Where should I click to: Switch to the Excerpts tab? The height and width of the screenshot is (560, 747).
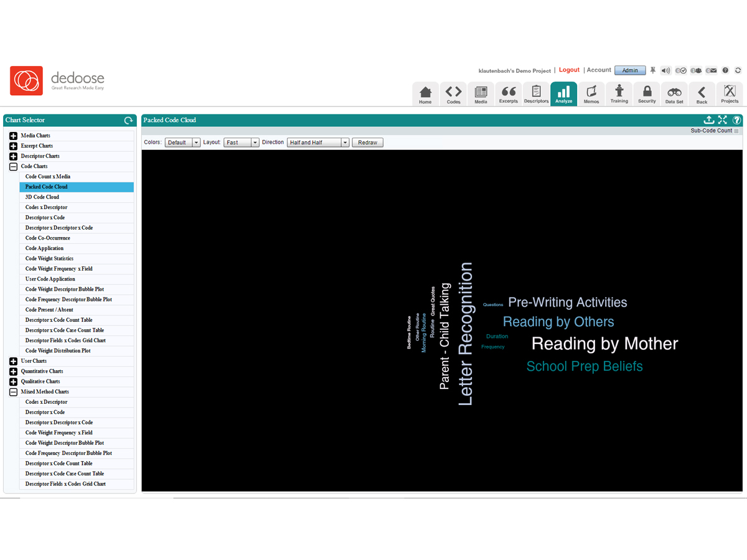coord(509,93)
